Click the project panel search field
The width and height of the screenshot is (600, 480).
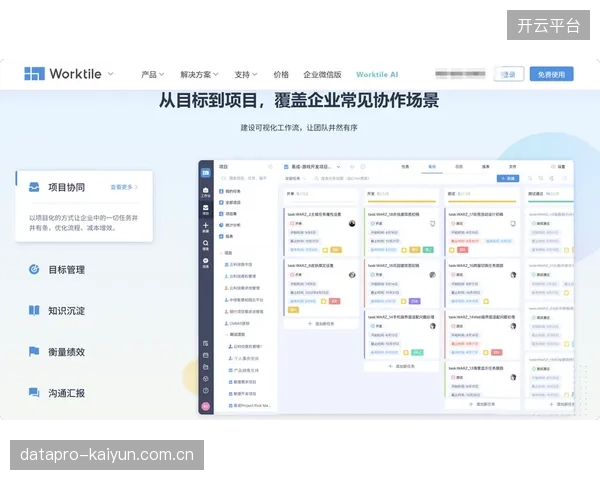point(245,178)
